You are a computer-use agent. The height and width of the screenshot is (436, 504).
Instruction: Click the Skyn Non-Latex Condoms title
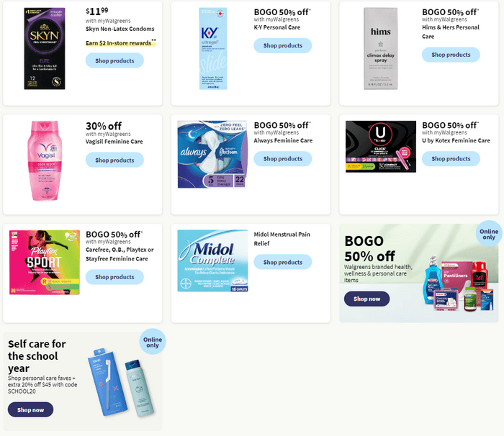pyautogui.click(x=120, y=29)
